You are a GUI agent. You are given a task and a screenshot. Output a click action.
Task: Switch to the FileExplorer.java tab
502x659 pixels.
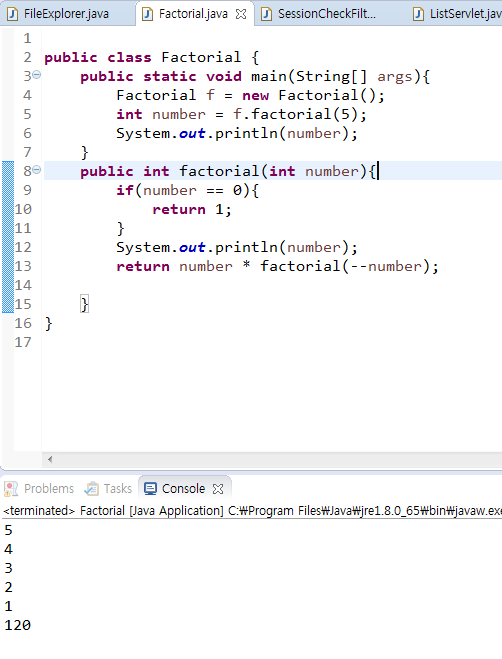66,14
